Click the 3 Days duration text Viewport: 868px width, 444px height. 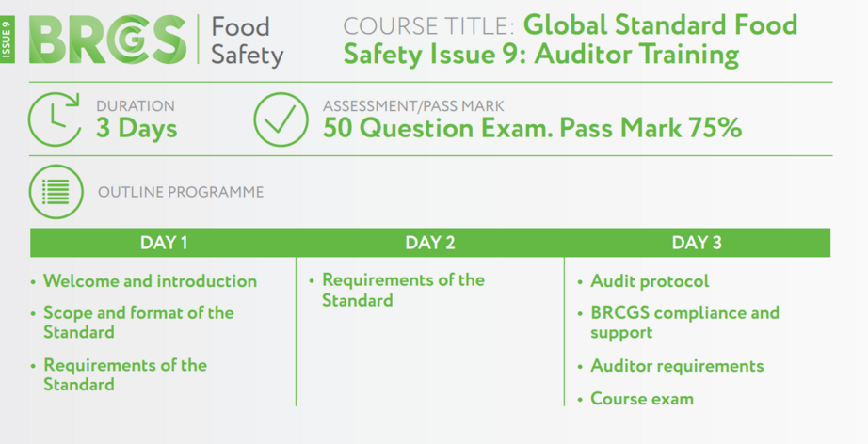pos(137,128)
